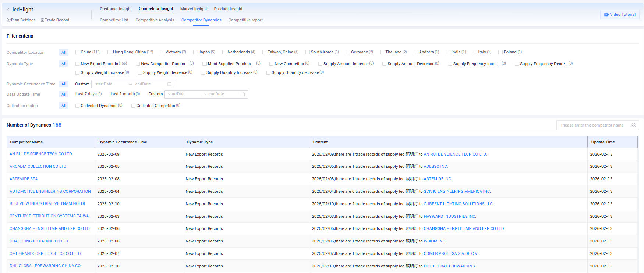Select All for Collection status
Viewport: 644px width, 273px height.
coord(64,106)
